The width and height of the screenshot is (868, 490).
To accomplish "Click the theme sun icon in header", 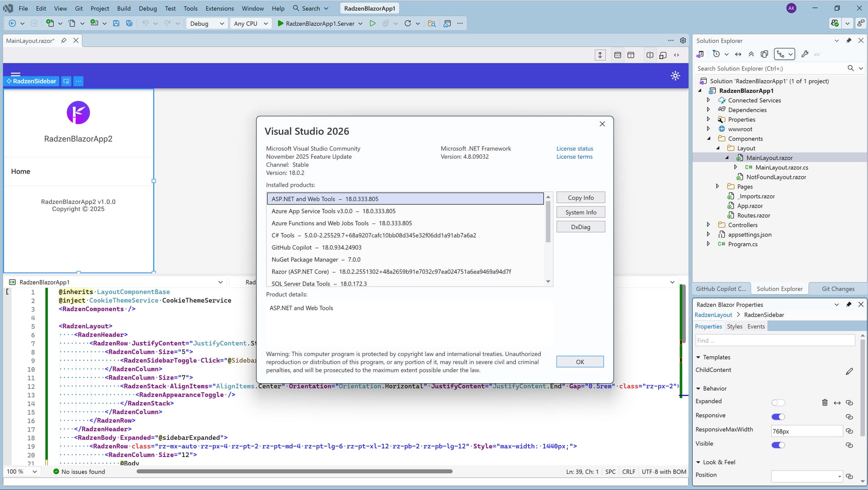I will click(675, 76).
